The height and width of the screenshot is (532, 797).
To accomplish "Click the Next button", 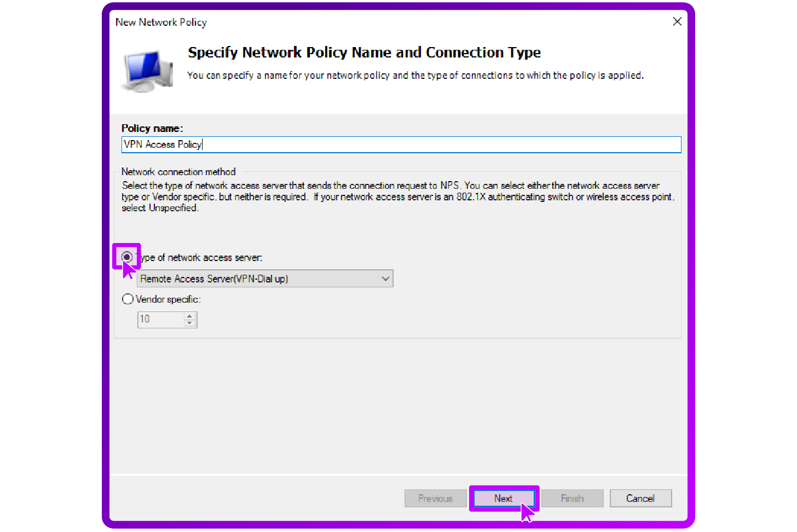I will [503, 498].
